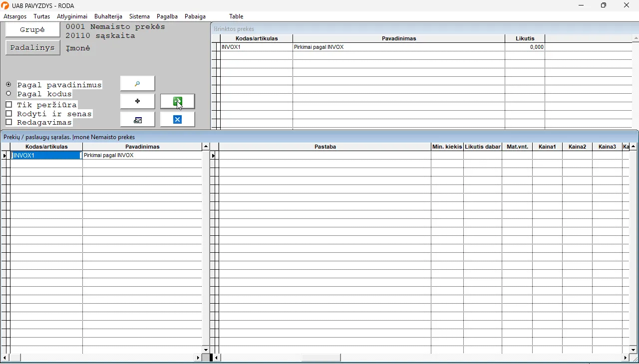Click the Padalinys button
Image resolution: width=639 pixels, height=364 pixels.
click(x=32, y=48)
